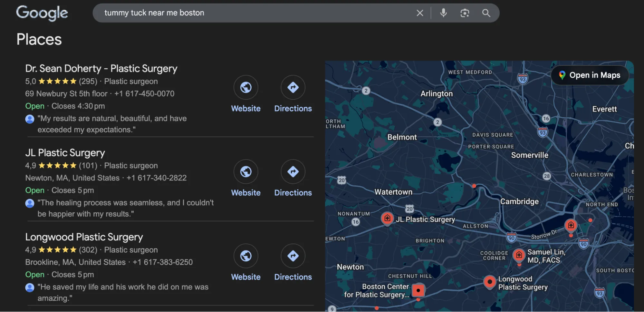
Task: Open the Dr. Sean Doherty listing title
Action: click(x=101, y=68)
